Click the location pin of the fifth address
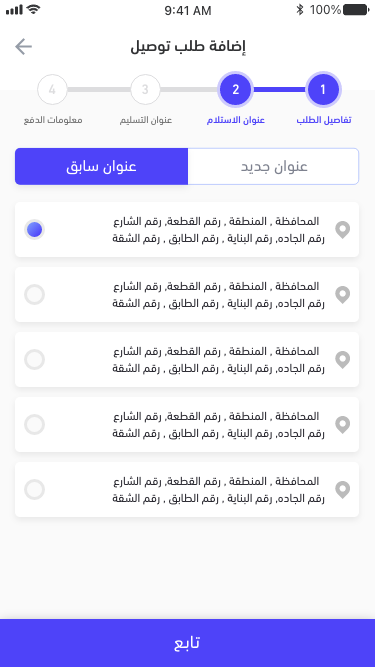375x667 pixels. (342, 490)
